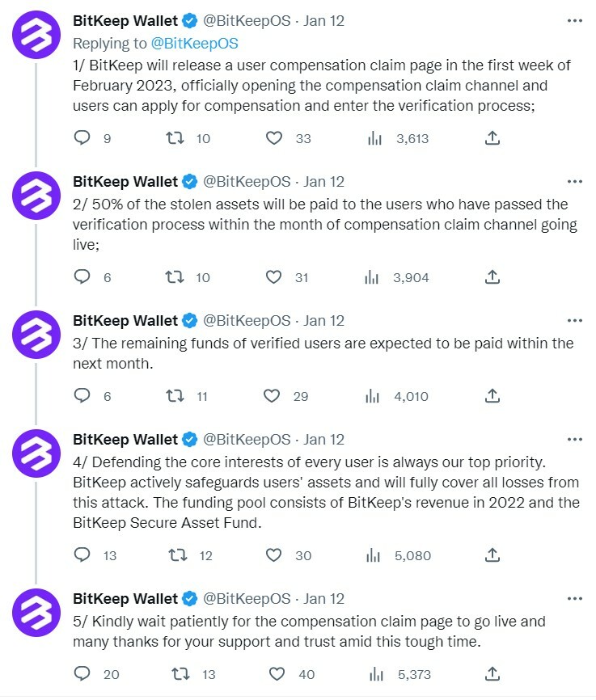596x700 pixels.
Task: Share the 1/ compensation claim tweet
Action: (492, 138)
